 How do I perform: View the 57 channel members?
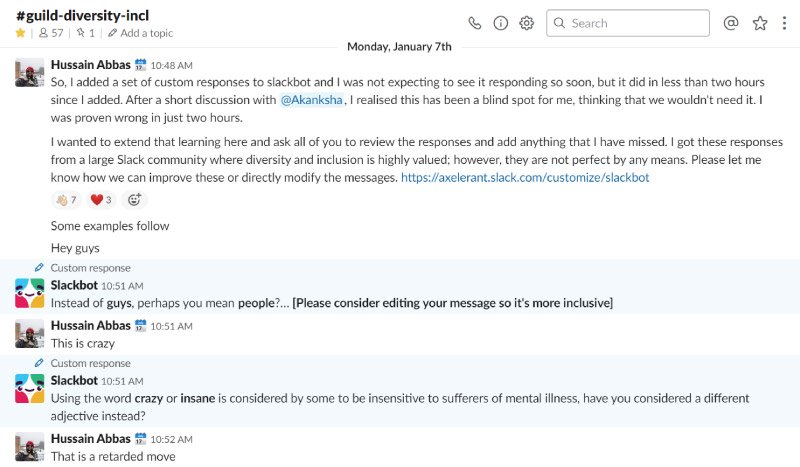point(51,33)
